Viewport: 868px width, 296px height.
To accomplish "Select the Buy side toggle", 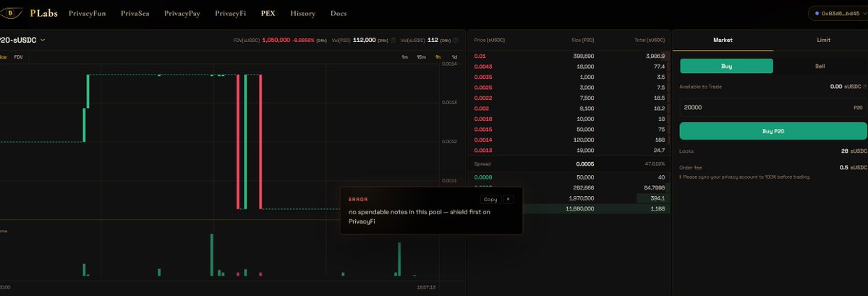I will click(x=726, y=66).
